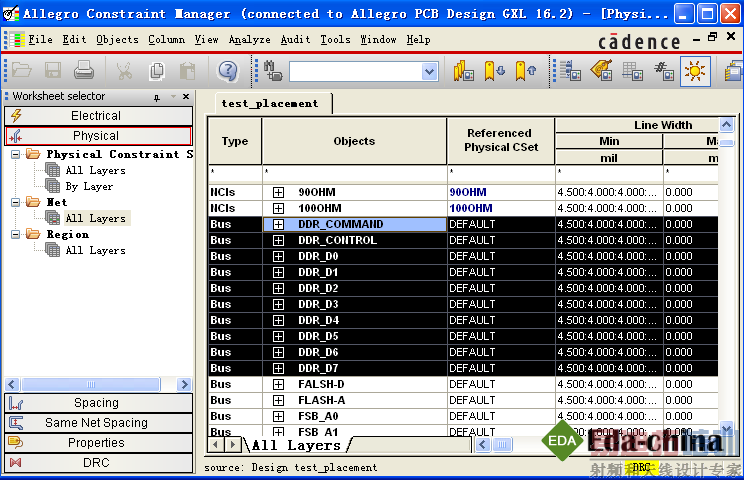Image resolution: width=744 pixels, height=480 pixels.
Task: Click the table vertical scroll up arrow
Action: 726,125
